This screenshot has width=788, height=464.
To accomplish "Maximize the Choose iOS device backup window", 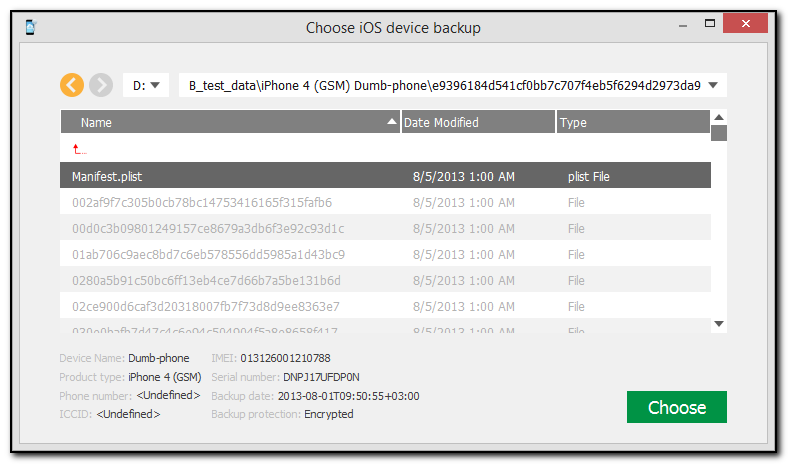I will (709, 22).
